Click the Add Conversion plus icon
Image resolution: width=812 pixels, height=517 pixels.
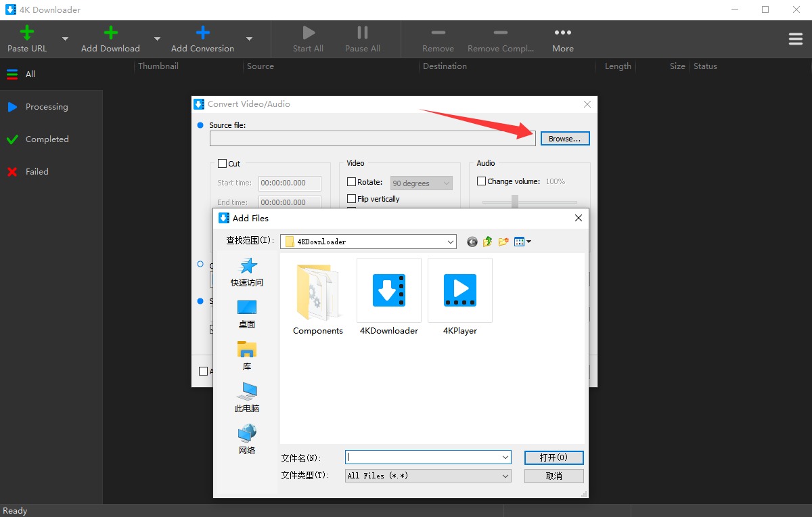202,32
